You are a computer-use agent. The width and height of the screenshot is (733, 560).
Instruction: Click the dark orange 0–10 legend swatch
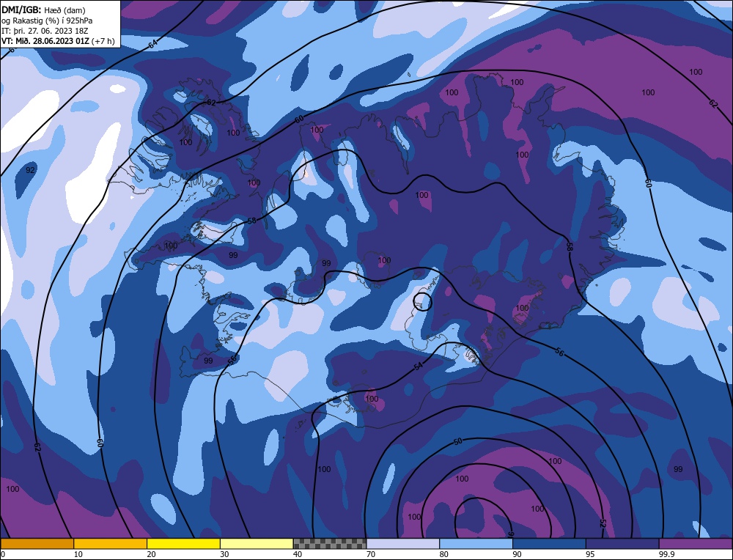(37, 543)
